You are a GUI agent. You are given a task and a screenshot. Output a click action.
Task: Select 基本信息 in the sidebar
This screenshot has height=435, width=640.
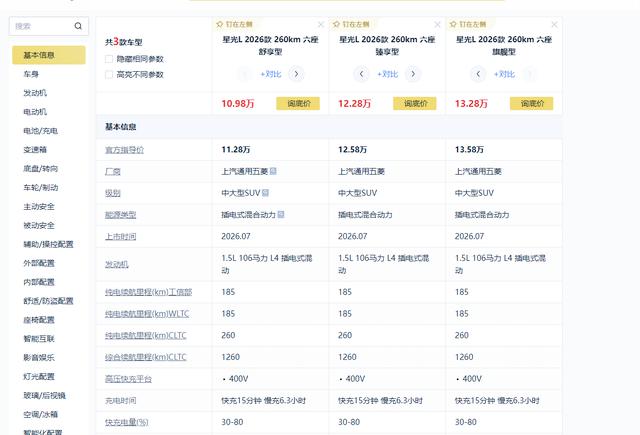tap(49, 55)
